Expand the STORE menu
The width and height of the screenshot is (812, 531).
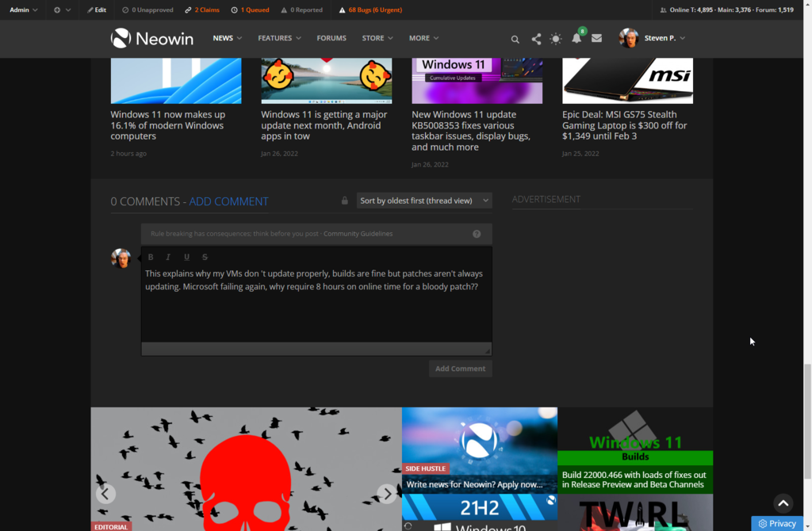tap(377, 38)
